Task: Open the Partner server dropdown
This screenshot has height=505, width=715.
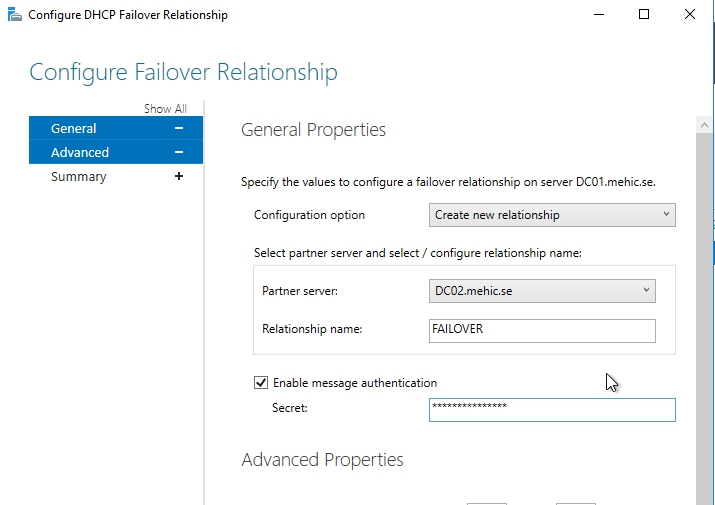Action: tap(542, 291)
